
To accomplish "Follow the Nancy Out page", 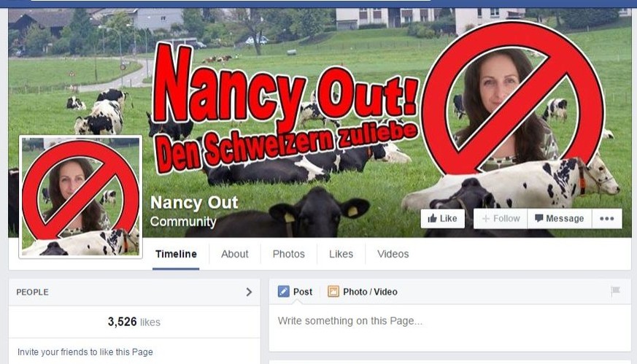I will [501, 219].
